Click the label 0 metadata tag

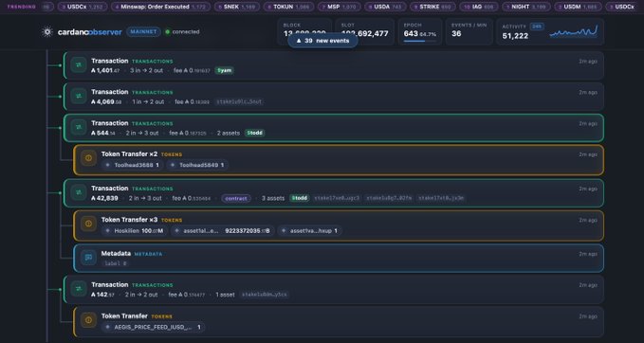click(116, 263)
